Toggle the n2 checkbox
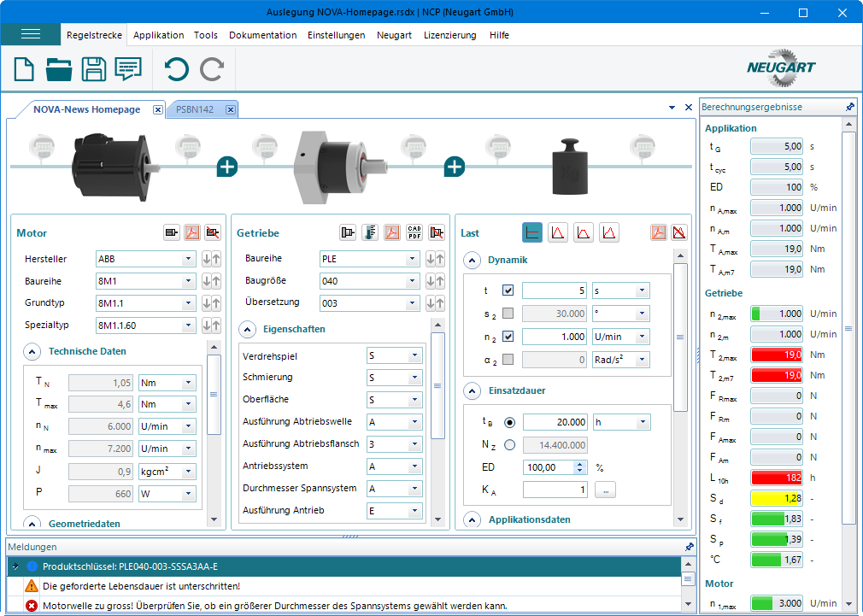Screen dimensions: 863x616 point(508,337)
